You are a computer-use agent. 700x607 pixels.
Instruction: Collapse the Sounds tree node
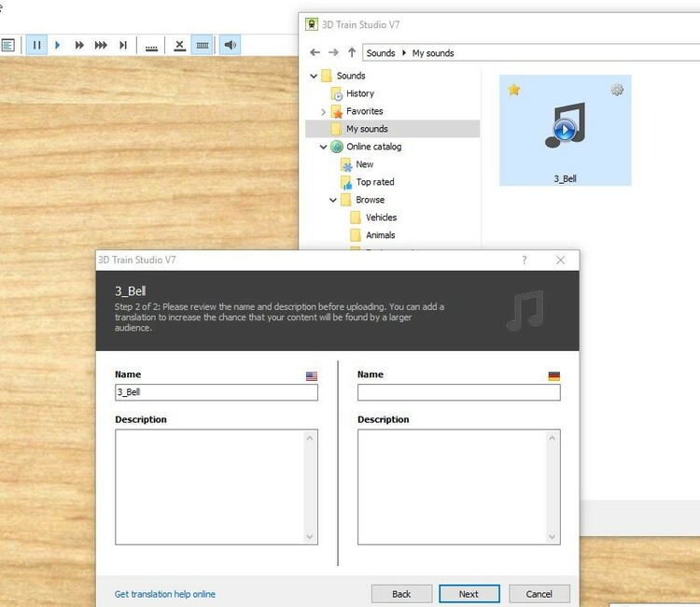click(314, 77)
